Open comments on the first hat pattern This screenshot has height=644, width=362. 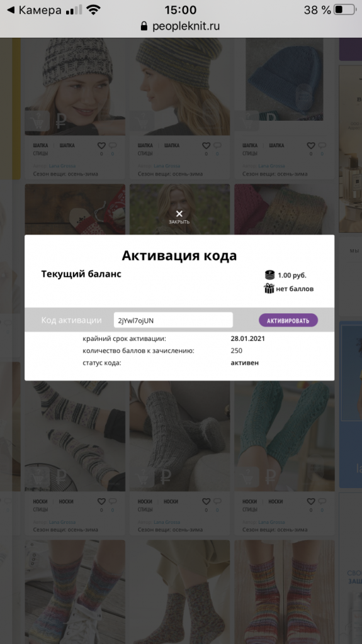(x=113, y=145)
